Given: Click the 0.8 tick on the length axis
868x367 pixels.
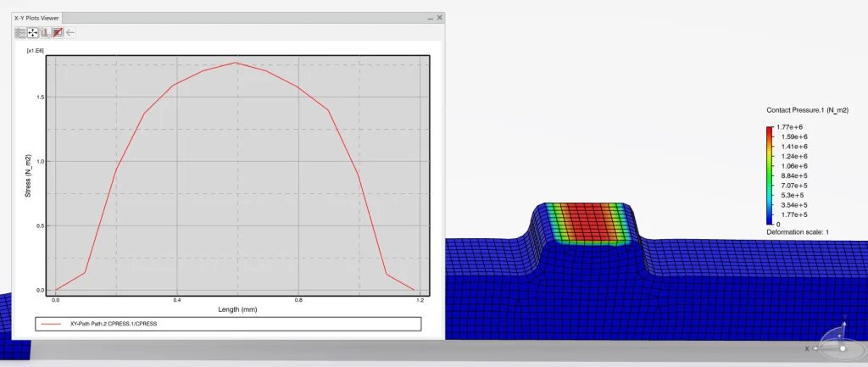Looking at the screenshot, I should pos(298,300).
